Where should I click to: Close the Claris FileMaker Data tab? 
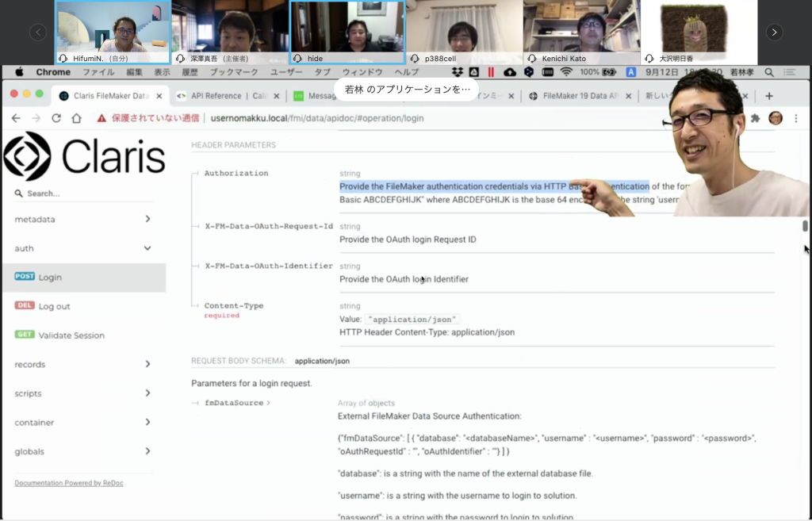(x=159, y=96)
